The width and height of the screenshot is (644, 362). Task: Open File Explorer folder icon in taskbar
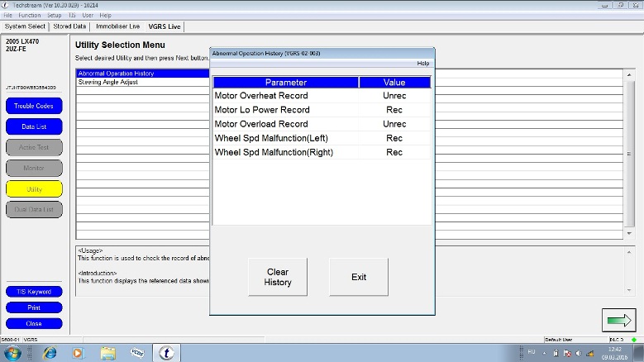click(x=107, y=353)
